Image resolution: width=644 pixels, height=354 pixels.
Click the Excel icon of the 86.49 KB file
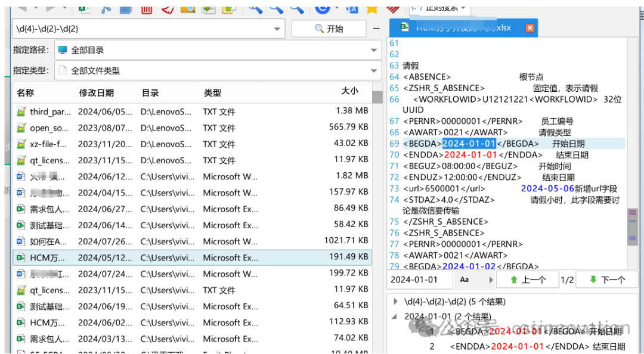coord(21,209)
